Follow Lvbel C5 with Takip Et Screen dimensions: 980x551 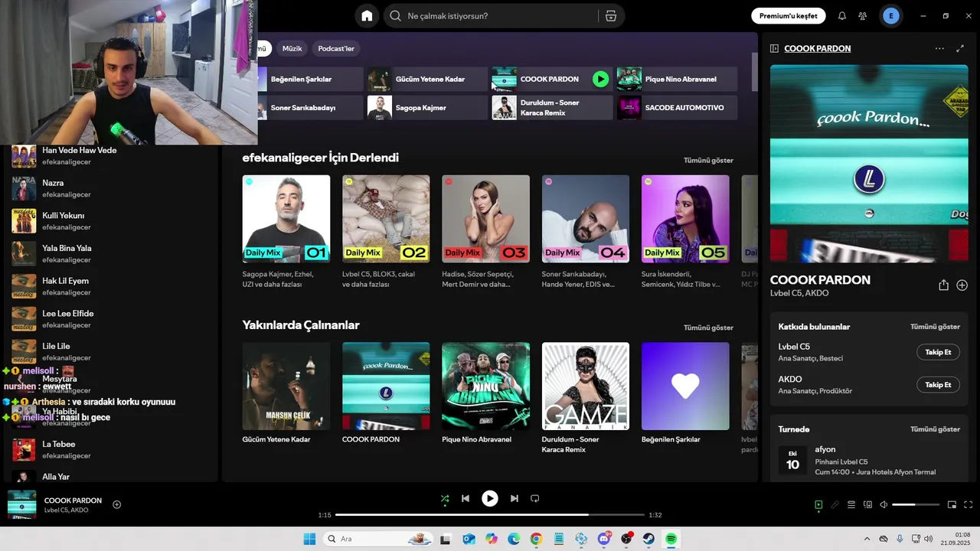click(x=938, y=352)
